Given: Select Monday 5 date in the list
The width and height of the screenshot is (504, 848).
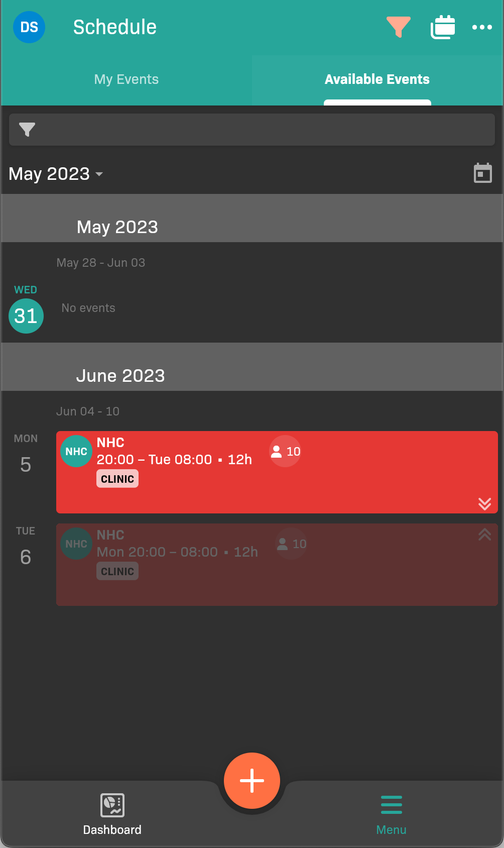Looking at the screenshot, I should click(26, 464).
